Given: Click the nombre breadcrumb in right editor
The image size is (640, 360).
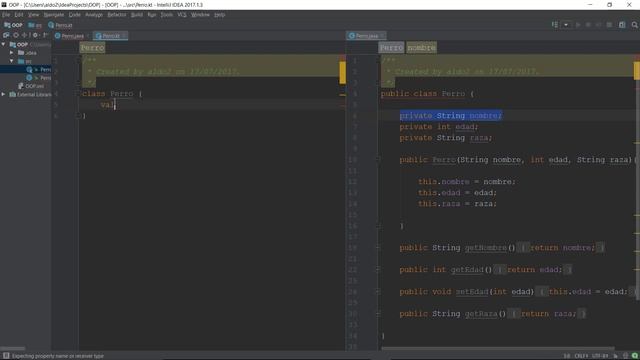Looking at the screenshot, I should 421,48.
